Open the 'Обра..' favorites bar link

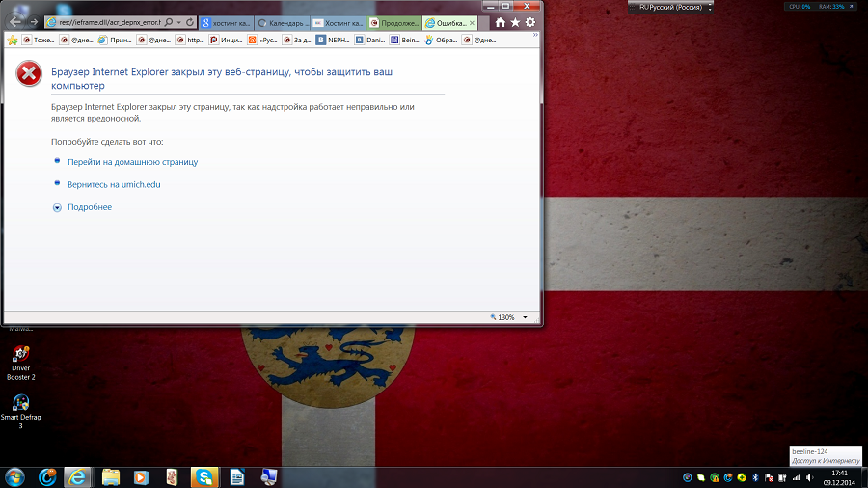pyautogui.click(x=441, y=40)
